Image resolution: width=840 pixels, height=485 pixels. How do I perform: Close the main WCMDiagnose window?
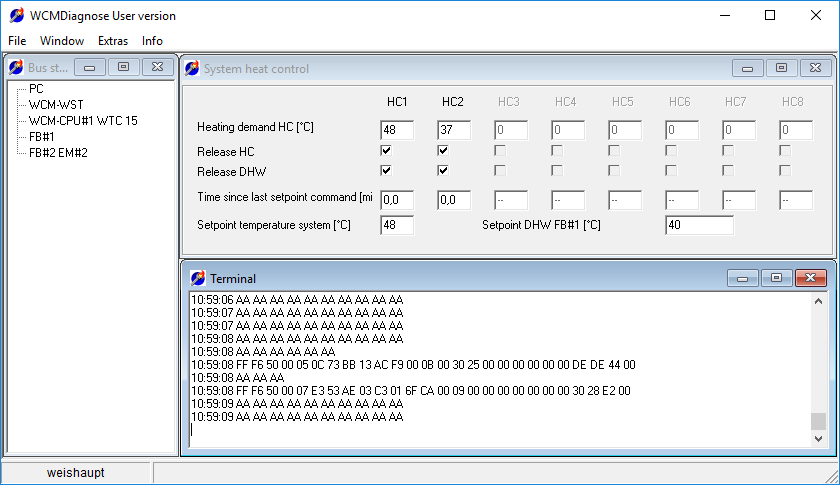tap(816, 16)
